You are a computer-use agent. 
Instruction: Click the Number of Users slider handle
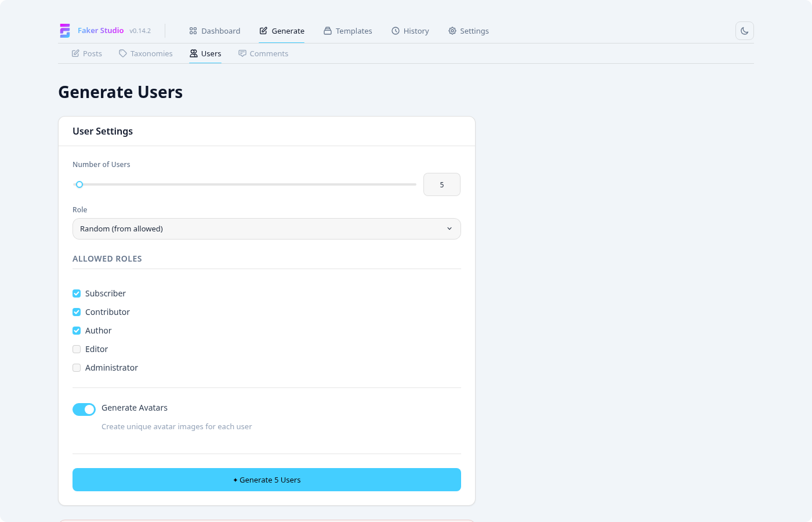click(79, 184)
